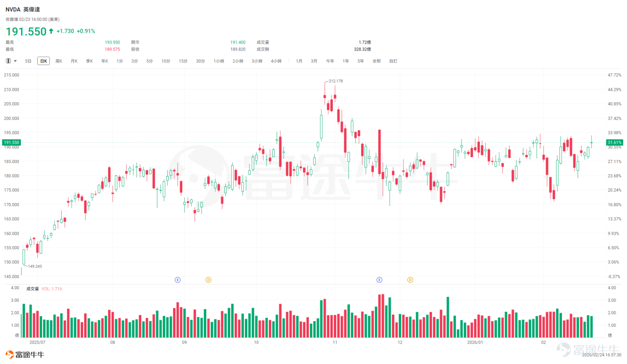The image size is (627, 364).
Task: Click the 成交額 value 328.32億
Action: tap(362, 49)
